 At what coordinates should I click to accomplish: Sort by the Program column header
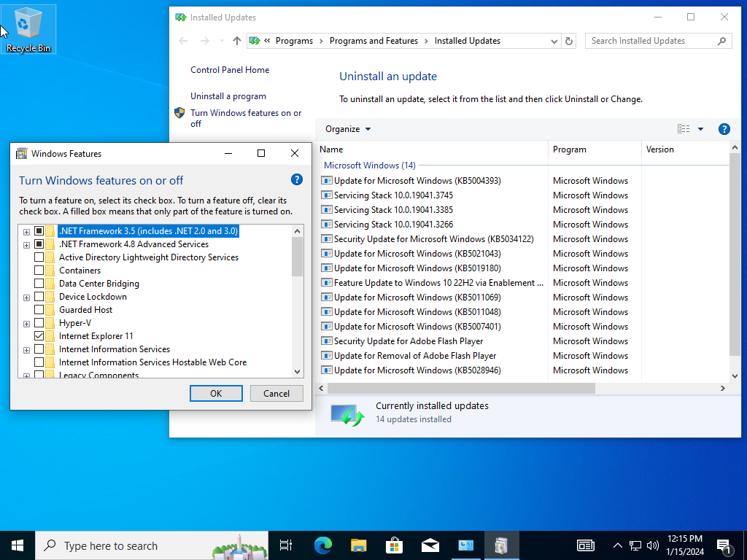tap(595, 149)
